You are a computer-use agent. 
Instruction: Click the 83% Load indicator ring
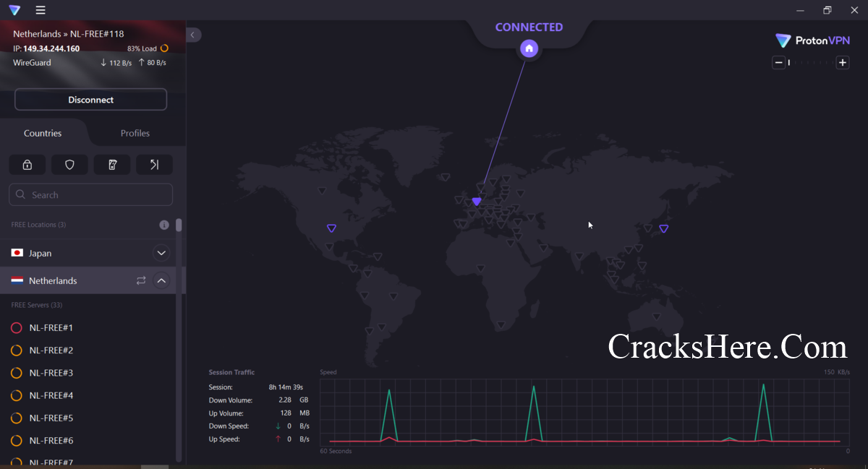(x=164, y=48)
